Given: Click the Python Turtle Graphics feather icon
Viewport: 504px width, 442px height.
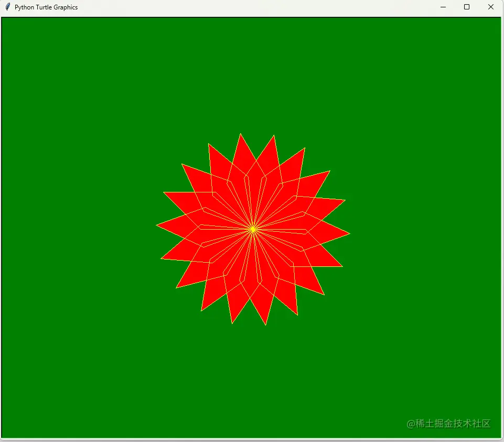Looking at the screenshot, I should pos(8,7).
